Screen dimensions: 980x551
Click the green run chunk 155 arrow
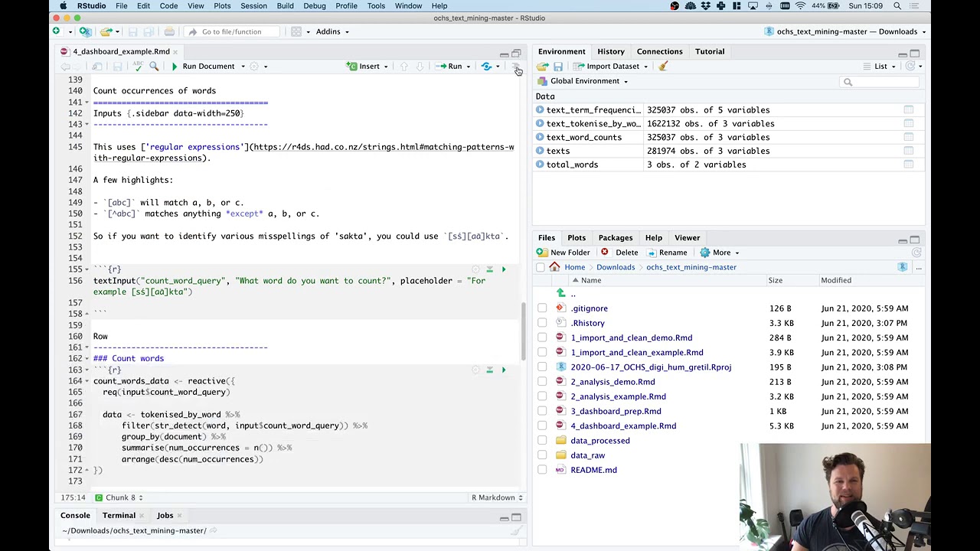click(x=504, y=269)
